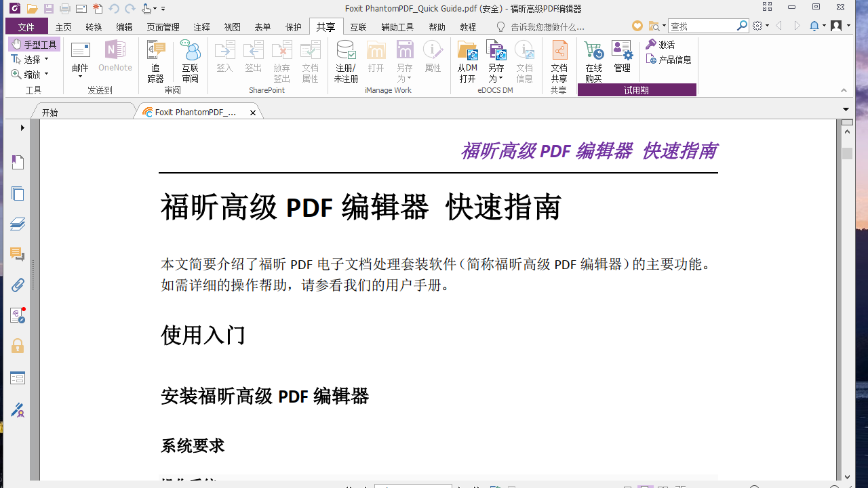Open the Security lock panel in sidebar
This screenshot has height=488, width=868.
tap(18, 346)
